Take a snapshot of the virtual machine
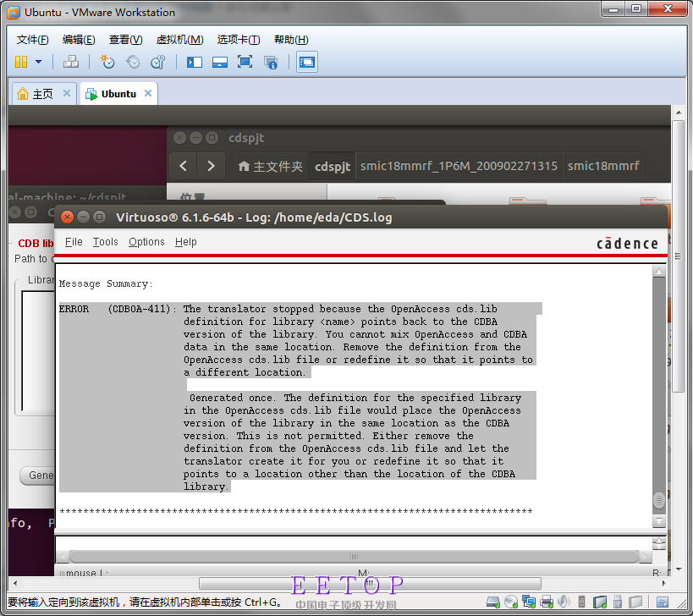Screen dimensions: 693x616 coord(107,62)
